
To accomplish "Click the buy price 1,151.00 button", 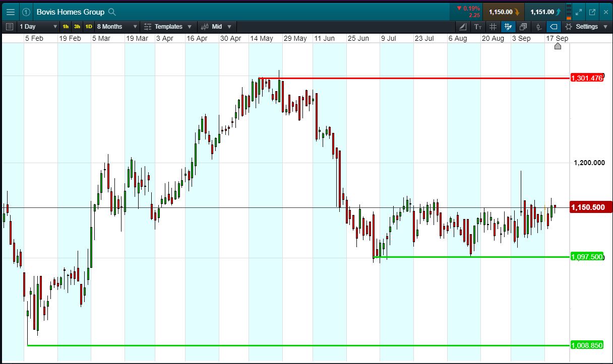I will point(545,12).
